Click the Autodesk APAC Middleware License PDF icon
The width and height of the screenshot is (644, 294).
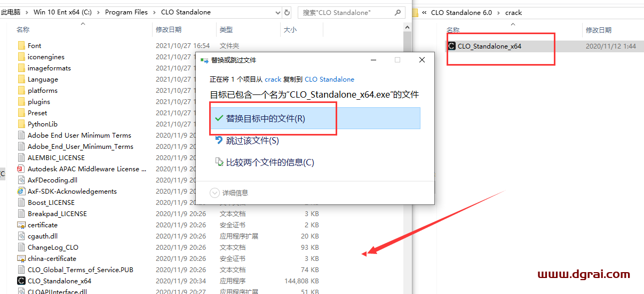[21, 169]
